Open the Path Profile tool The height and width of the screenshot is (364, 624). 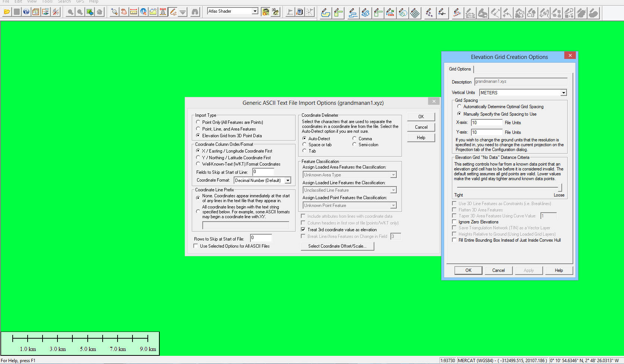click(x=153, y=12)
